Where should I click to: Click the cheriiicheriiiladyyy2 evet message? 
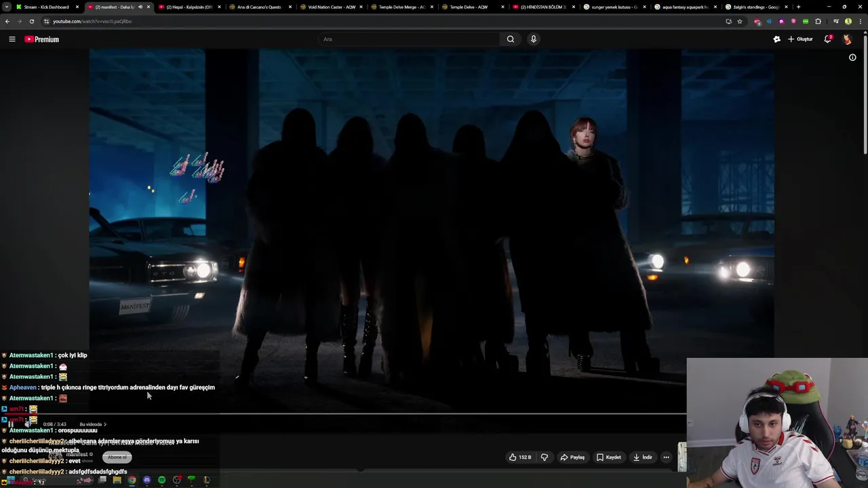click(x=41, y=461)
